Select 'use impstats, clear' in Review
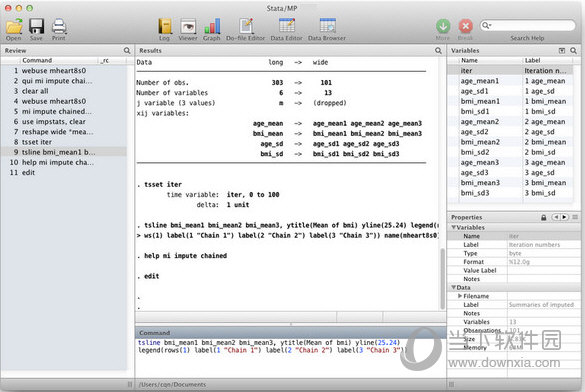 click(x=64, y=122)
